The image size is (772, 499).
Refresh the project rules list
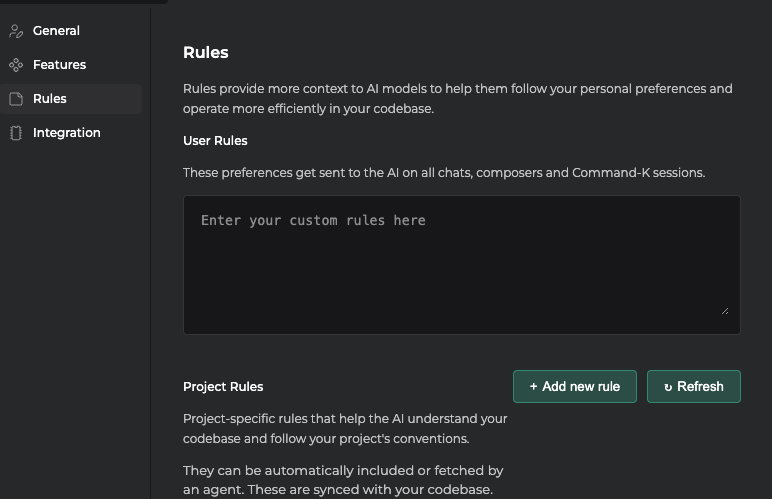point(693,387)
